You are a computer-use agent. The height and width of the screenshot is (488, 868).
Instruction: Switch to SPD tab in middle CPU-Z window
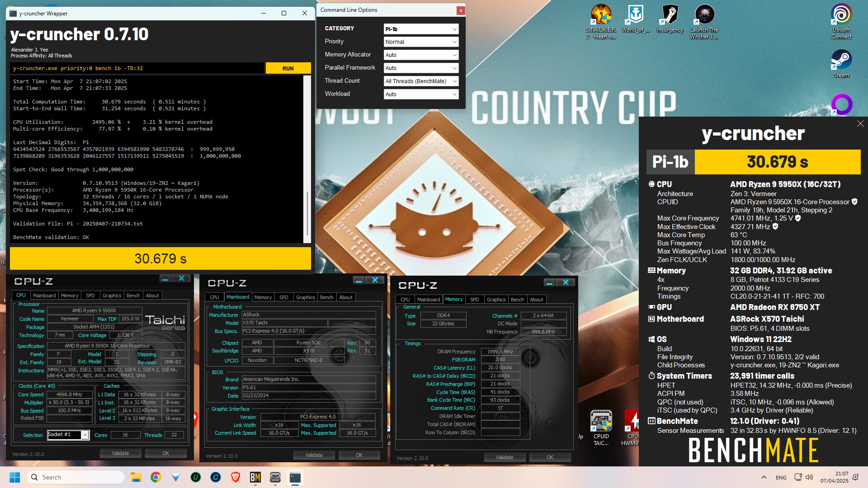pyautogui.click(x=284, y=297)
